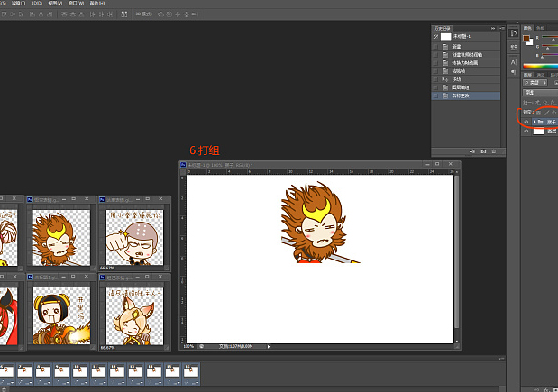
Task: Click the main document vertical scrollbar
Action: [456, 251]
